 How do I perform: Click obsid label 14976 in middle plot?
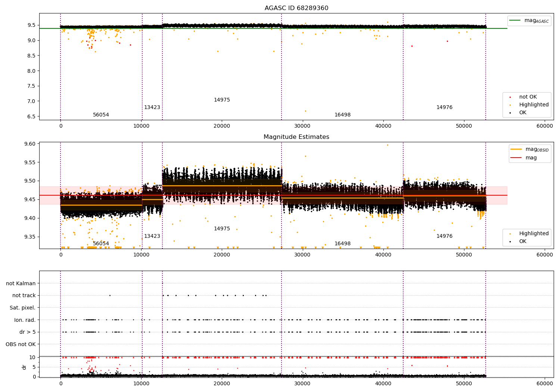pos(444,236)
